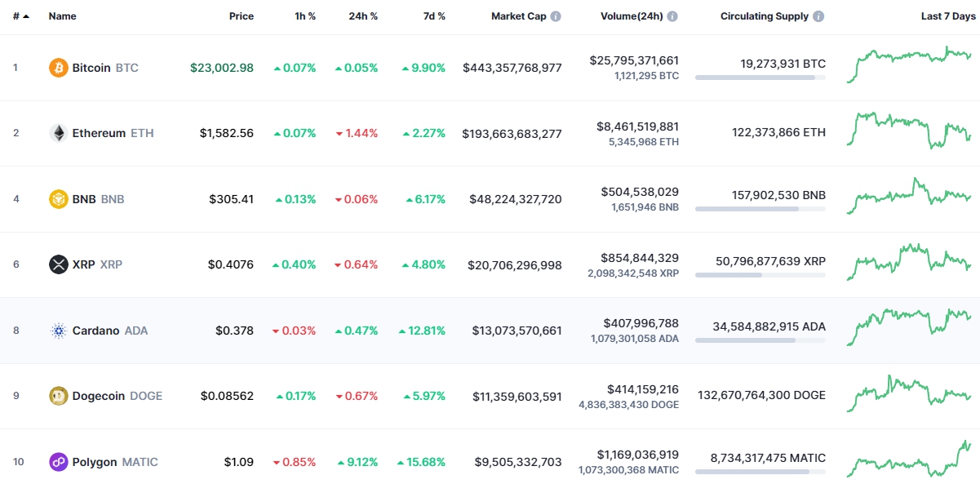Open Dogecoin's last 7 days sparkline chart
Image resolution: width=980 pixels, height=484 pixels.
[x=910, y=393]
